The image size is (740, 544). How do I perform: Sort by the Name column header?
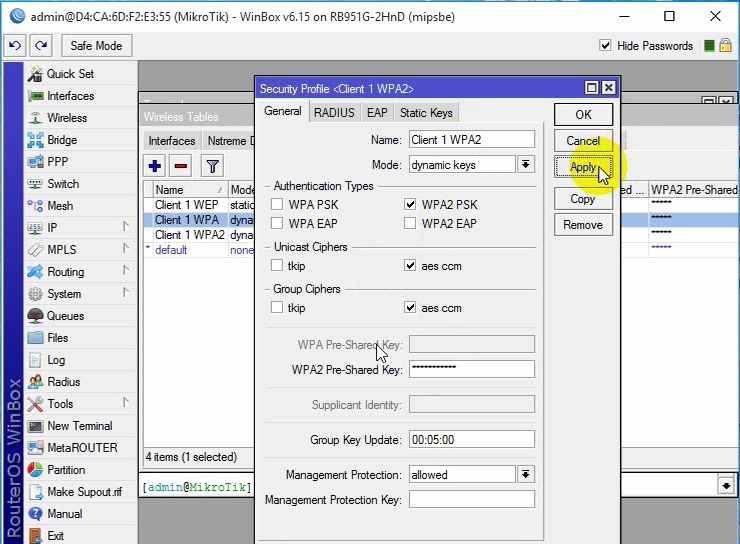(x=190, y=190)
